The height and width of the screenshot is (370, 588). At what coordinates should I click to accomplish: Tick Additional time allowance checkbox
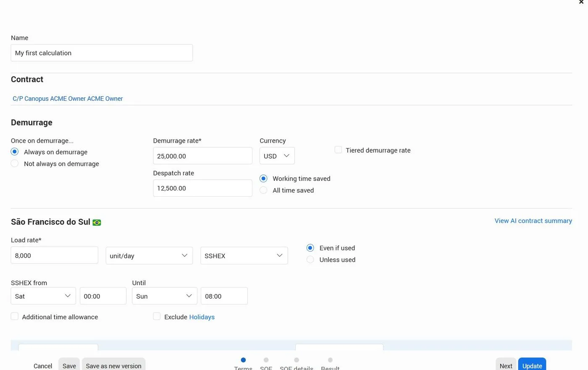[x=15, y=316]
